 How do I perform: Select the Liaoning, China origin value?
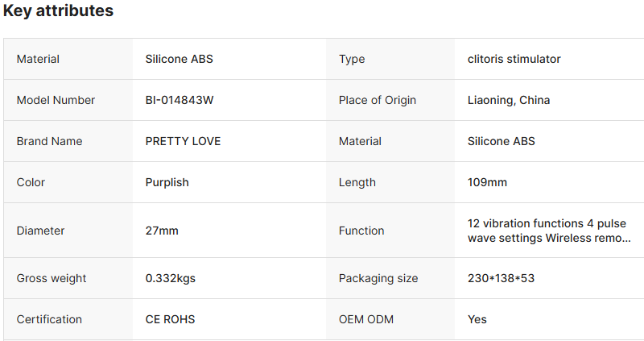click(509, 100)
